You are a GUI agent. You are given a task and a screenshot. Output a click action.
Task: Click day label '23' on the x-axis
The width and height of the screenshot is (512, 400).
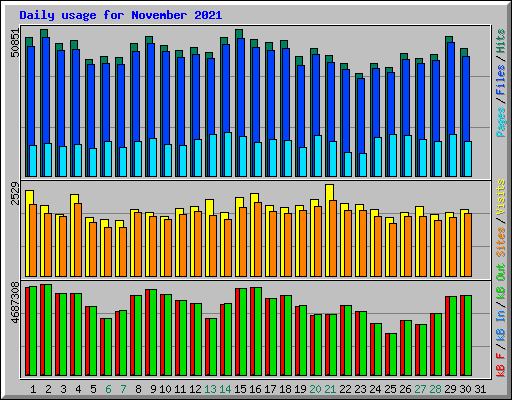pyautogui.click(x=360, y=389)
